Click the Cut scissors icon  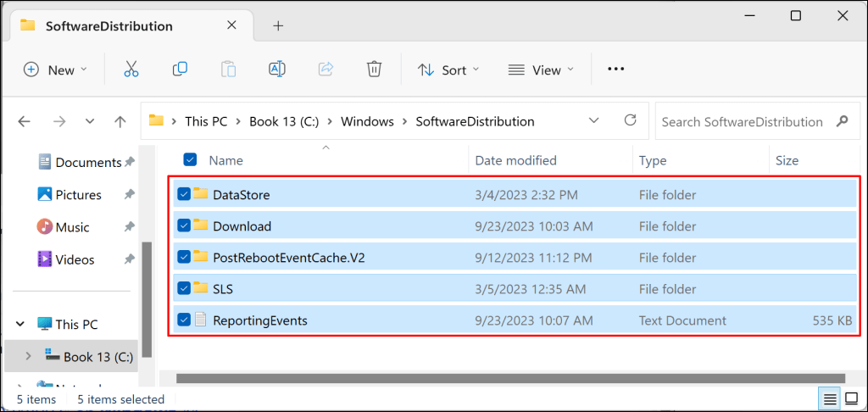[131, 70]
